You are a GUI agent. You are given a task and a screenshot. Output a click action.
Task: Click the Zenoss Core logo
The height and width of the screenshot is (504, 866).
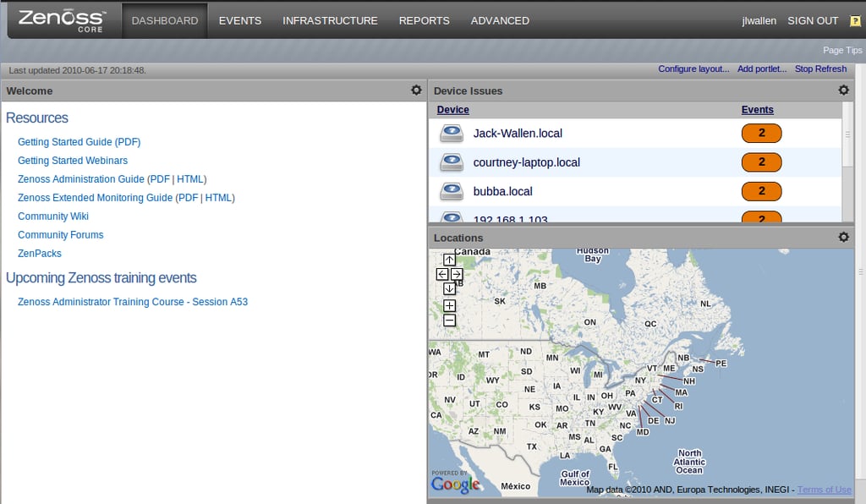click(x=61, y=20)
